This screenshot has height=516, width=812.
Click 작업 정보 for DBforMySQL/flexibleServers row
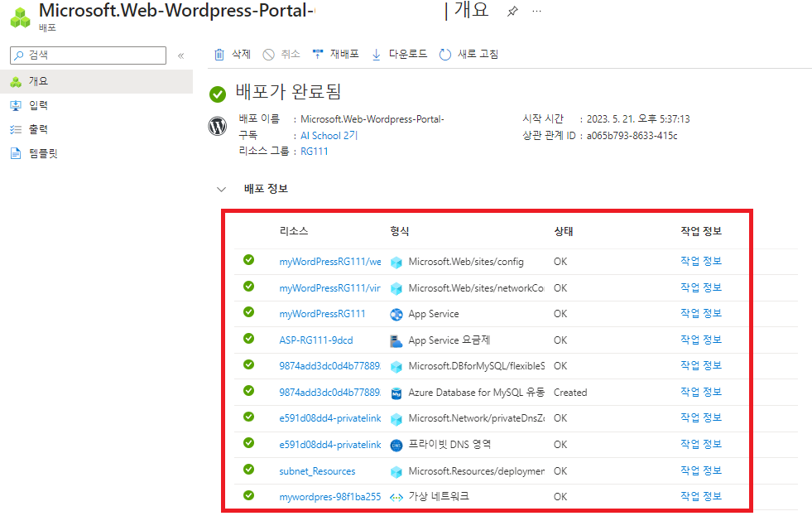click(x=700, y=365)
